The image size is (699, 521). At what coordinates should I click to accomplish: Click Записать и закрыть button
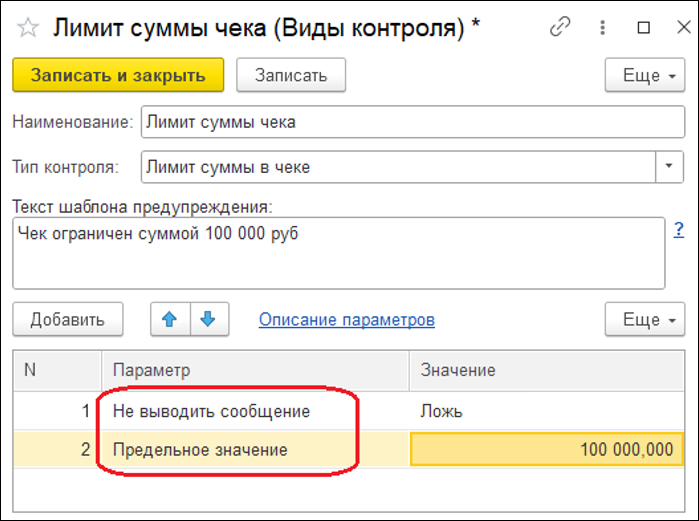tap(118, 75)
